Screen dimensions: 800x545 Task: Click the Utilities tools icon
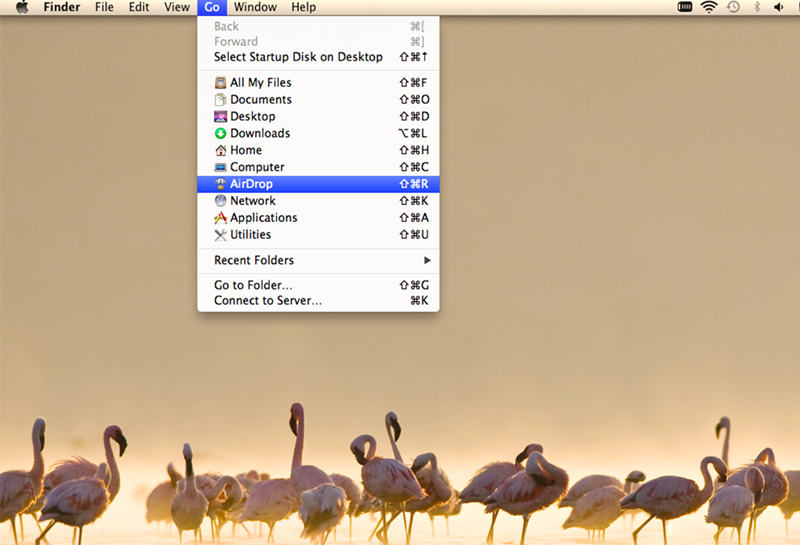pyautogui.click(x=220, y=235)
